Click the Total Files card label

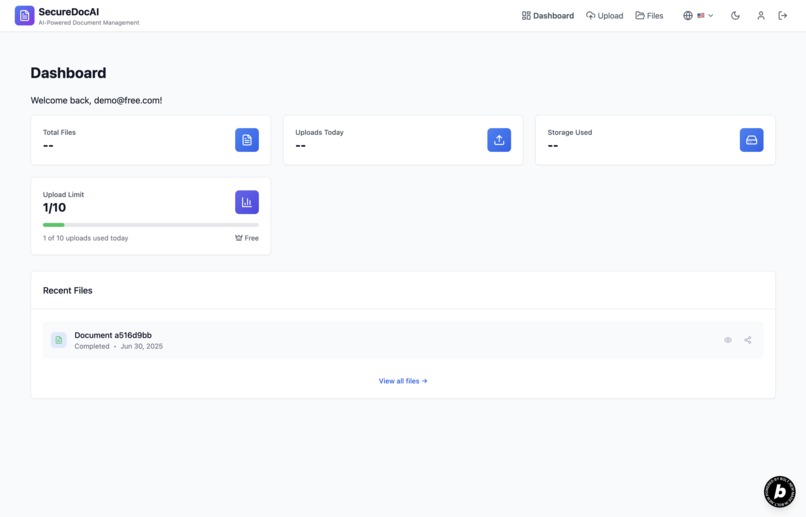click(59, 132)
